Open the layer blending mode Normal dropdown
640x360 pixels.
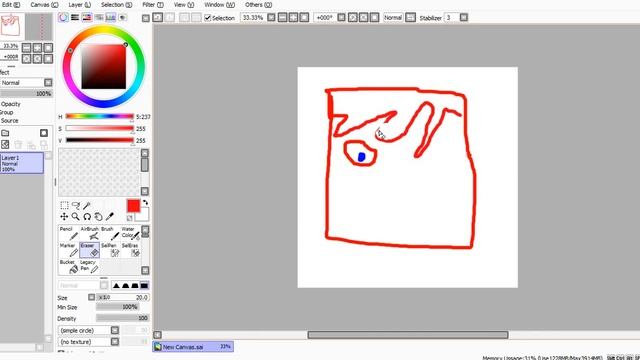click(x=48, y=82)
